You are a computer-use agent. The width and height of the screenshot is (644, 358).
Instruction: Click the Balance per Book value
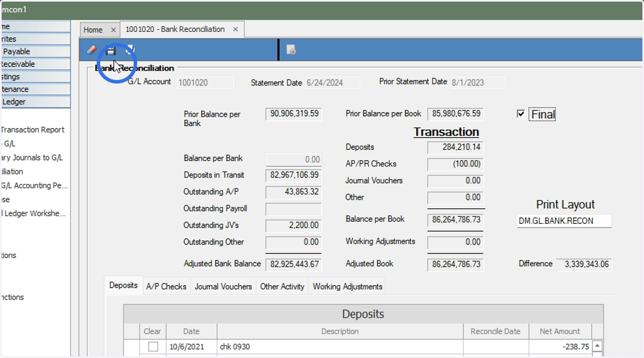(x=456, y=220)
